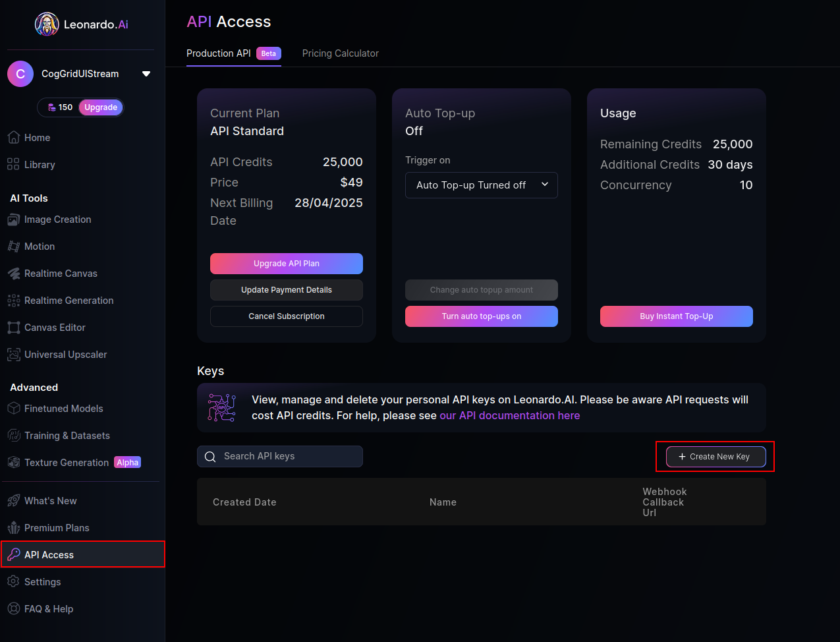Click the Finetuned Models cube icon
840x642 pixels.
[13, 409]
